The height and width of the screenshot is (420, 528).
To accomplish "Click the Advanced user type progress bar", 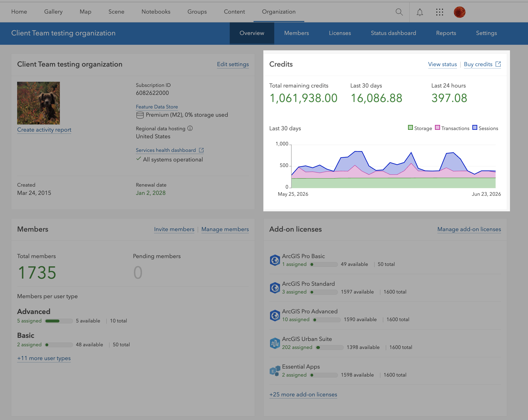I will coord(59,321).
